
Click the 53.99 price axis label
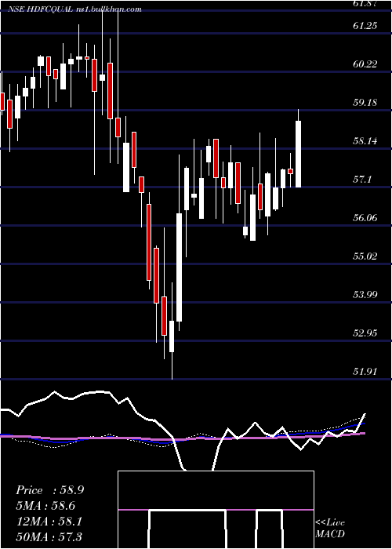coord(365,295)
